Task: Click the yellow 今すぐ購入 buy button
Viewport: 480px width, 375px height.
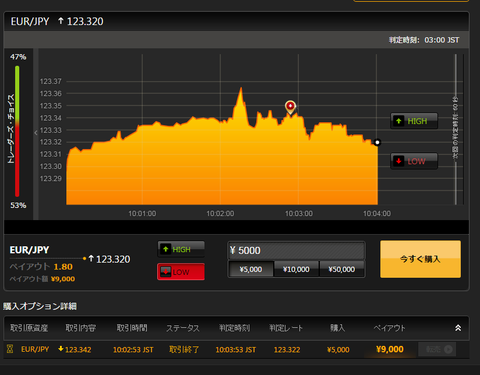Action: 420,259
